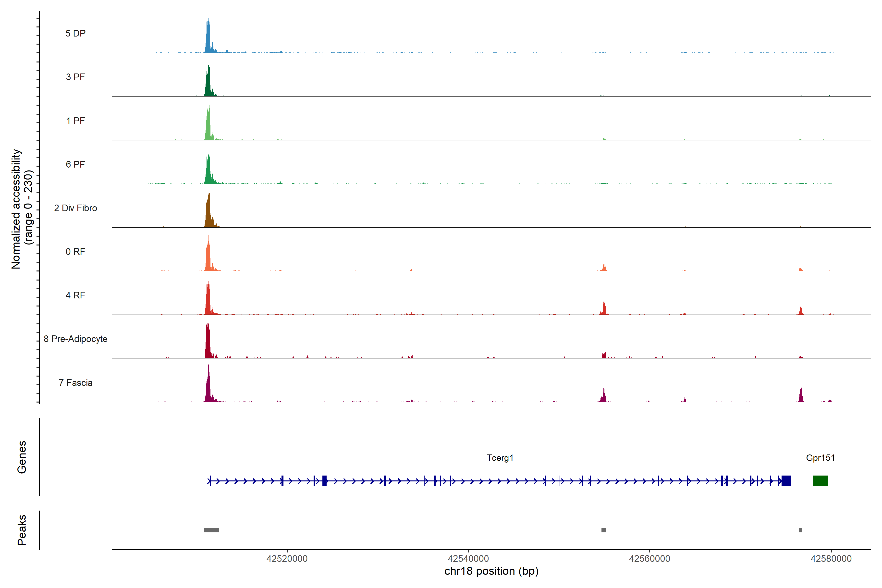The image size is (882, 588).
Task: Click the wide gray leftmost peak bar
Action: (x=211, y=530)
